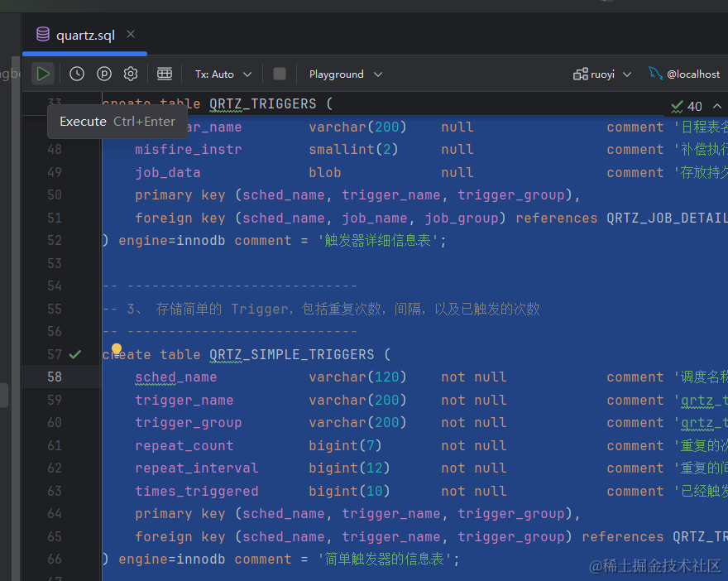This screenshot has width=728, height=581.
Task: Close the quartz.sql tab
Action: [131, 34]
